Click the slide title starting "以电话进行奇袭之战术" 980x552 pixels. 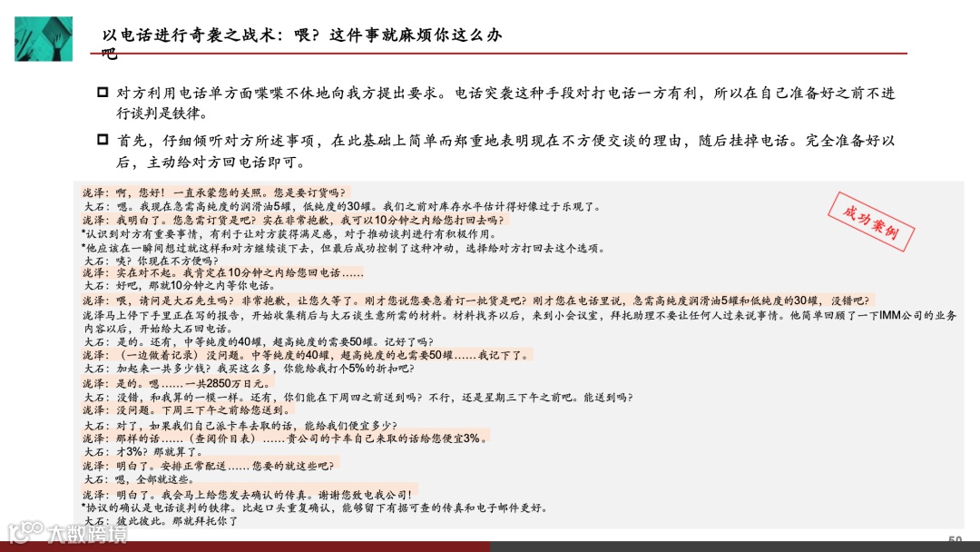coord(302,44)
